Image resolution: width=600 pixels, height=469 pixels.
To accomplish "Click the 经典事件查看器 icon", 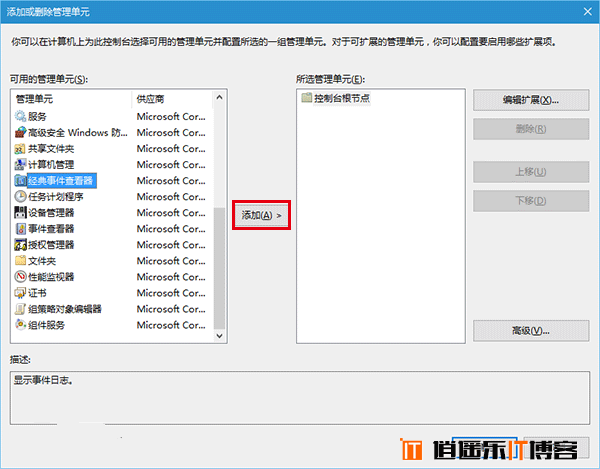I will point(20,181).
